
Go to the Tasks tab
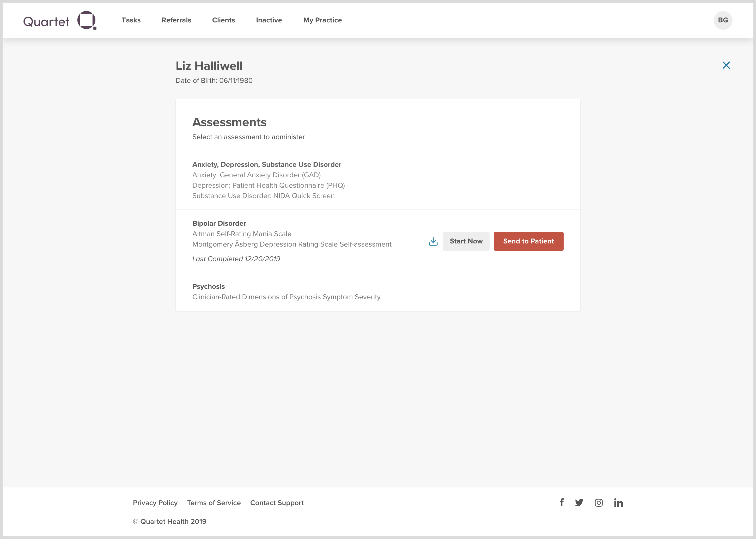pos(131,20)
